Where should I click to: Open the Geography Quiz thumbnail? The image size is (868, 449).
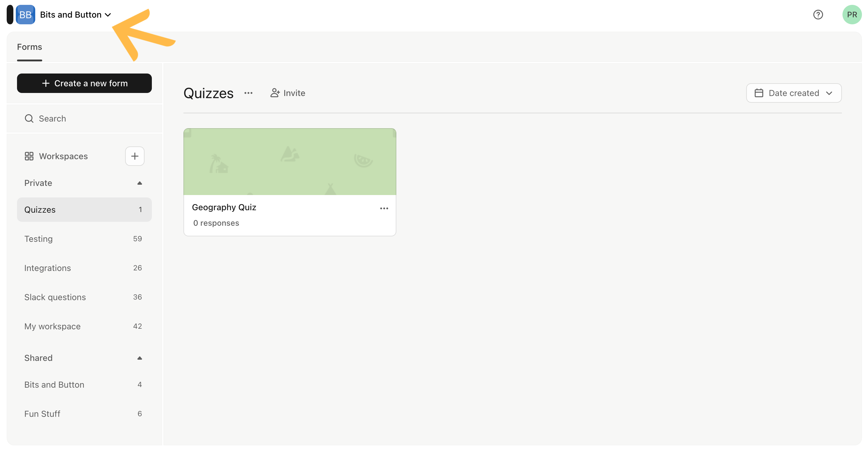point(290,162)
